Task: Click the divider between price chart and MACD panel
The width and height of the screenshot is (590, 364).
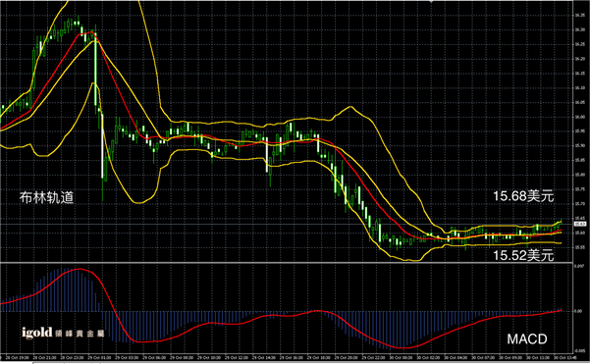Action: 287,263
